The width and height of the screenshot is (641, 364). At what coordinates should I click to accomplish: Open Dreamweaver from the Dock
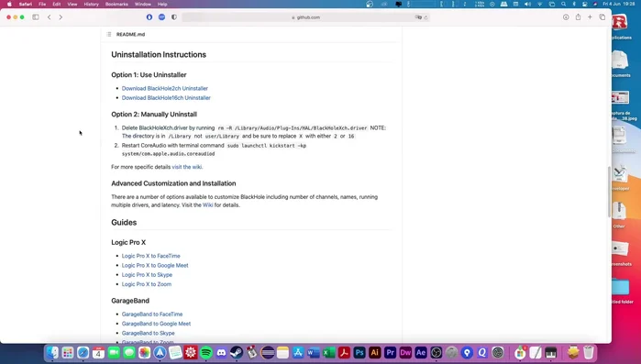tap(405, 353)
